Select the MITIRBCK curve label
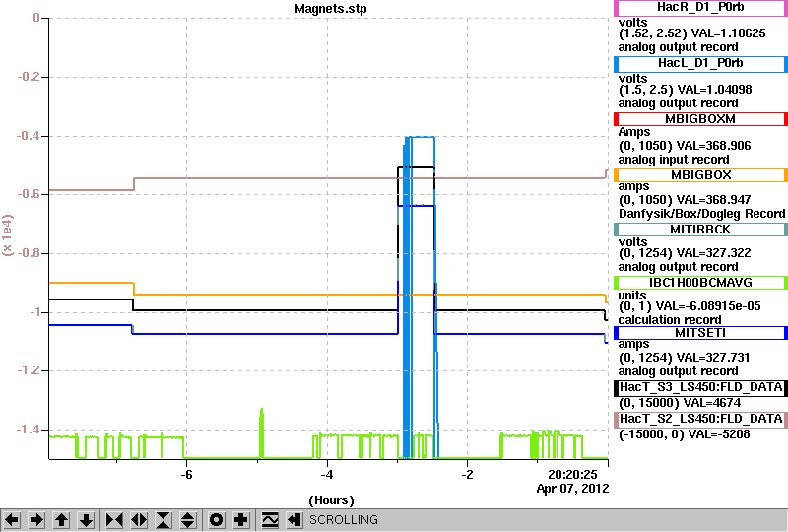This screenshot has width=788, height=532. tap(700, 230)
